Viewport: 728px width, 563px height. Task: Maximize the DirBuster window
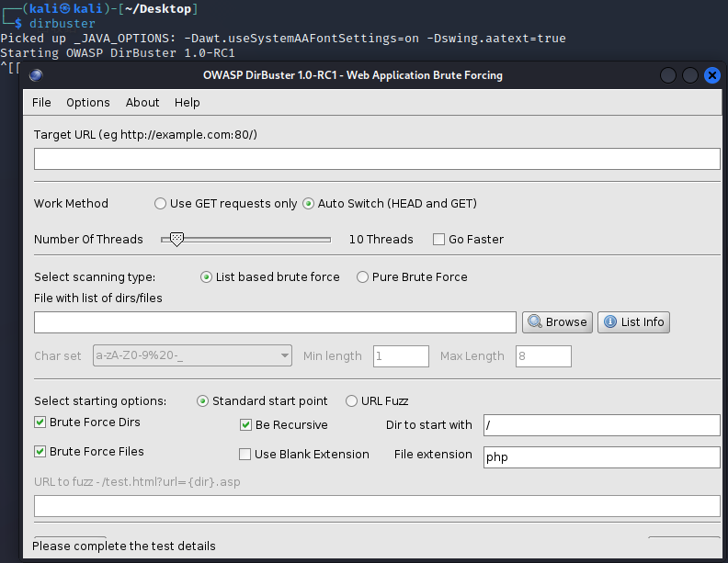(689, 75)
